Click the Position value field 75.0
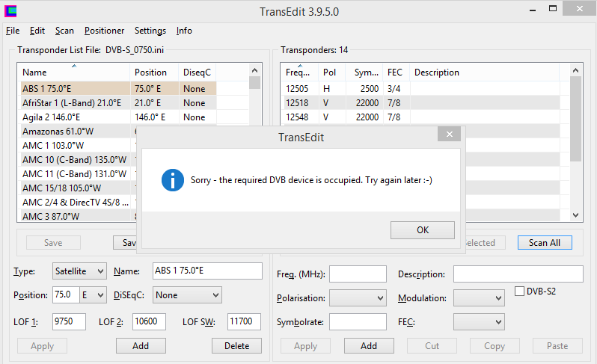The image size is (597, 364). tap(66, 294)
